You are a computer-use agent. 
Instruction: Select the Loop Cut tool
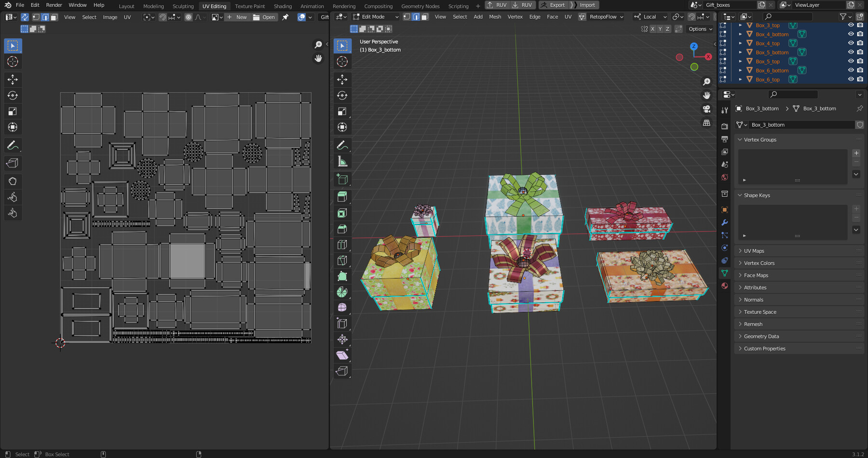[x=342, y=244]
